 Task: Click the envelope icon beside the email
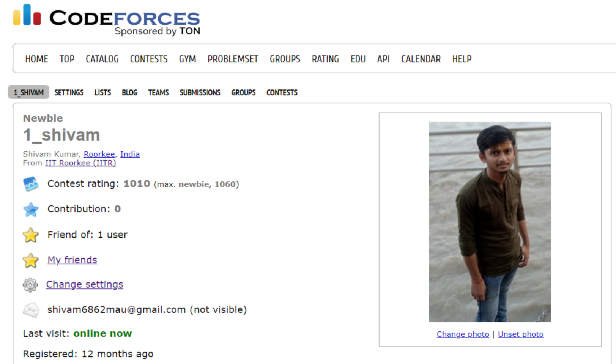coord(31,310)
